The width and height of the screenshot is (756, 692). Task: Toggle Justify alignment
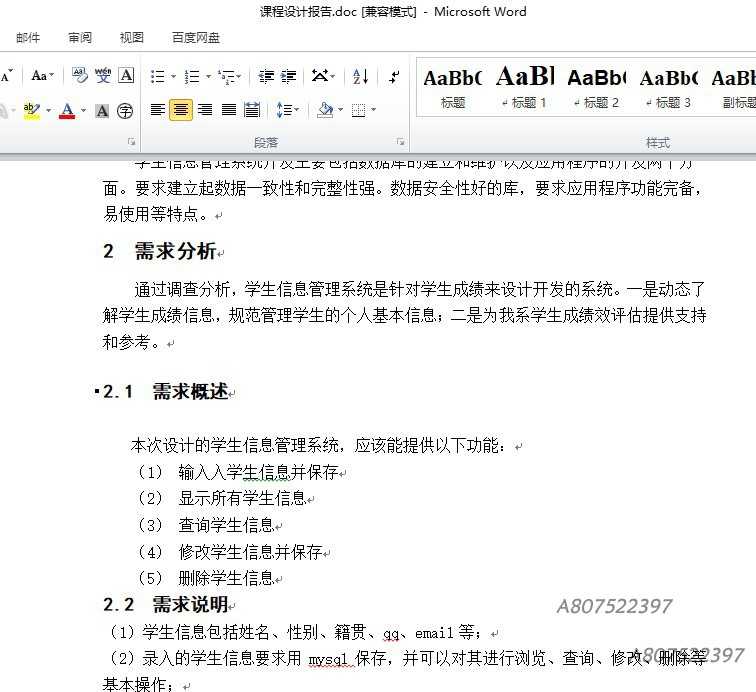tap(229, 110)
